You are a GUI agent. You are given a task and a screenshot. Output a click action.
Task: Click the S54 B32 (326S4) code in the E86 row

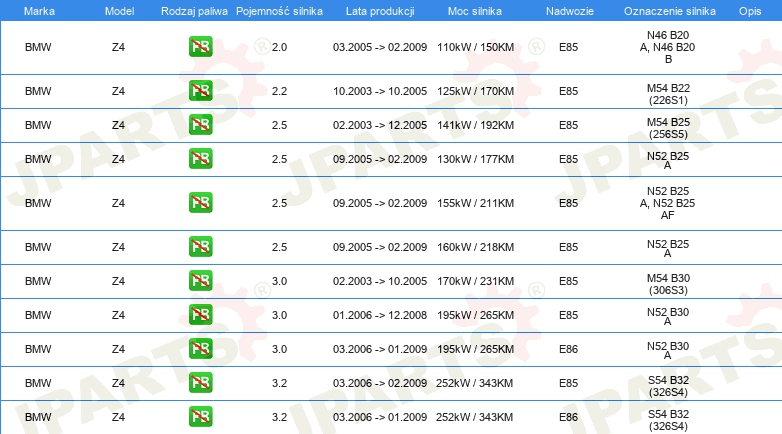tap(668, 420)
